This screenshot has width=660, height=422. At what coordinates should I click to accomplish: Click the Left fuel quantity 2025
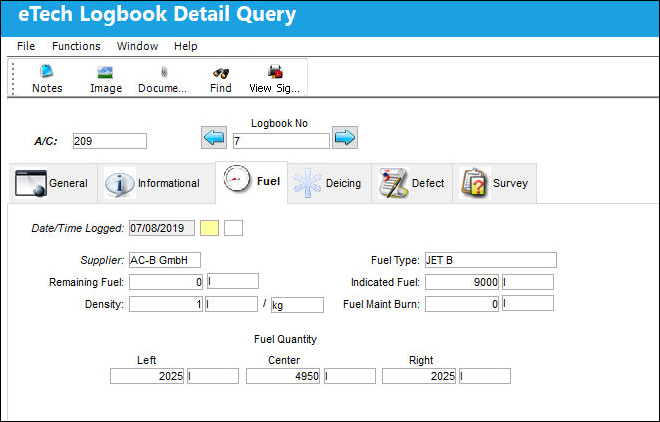147,376
